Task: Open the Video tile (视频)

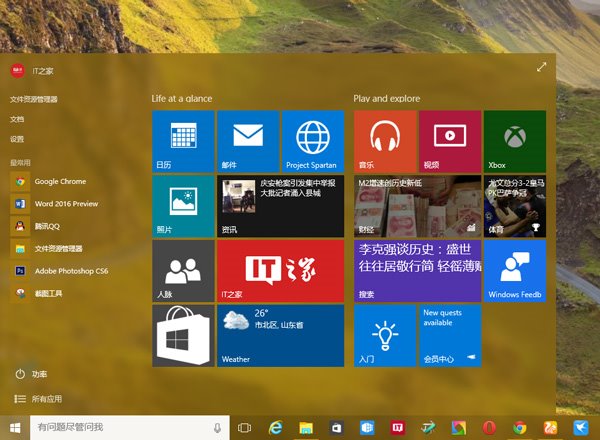Action: (x=450, y=141)
